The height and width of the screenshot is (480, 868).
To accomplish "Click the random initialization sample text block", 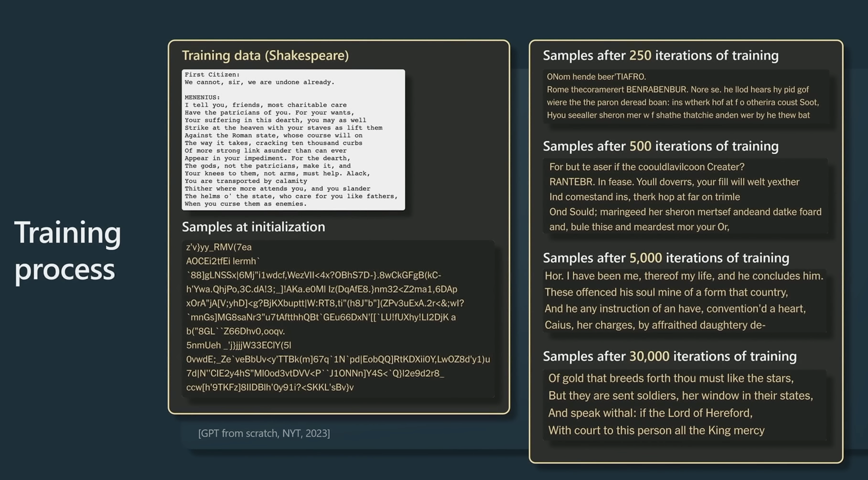I will coord(338,317).
